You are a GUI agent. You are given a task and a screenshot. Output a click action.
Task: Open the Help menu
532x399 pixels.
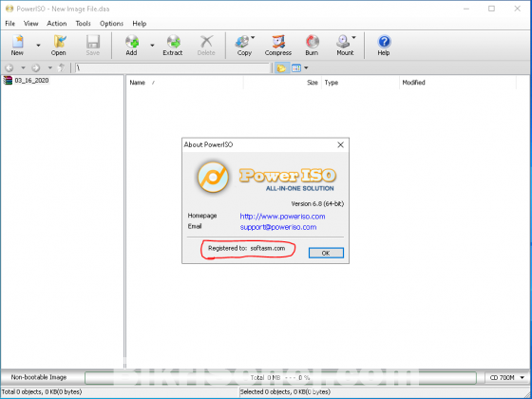click(140, 24)
